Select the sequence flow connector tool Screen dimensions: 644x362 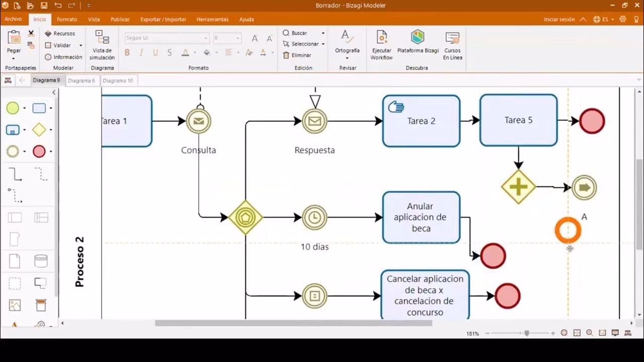pyautogui.click(x=15, y=174)
